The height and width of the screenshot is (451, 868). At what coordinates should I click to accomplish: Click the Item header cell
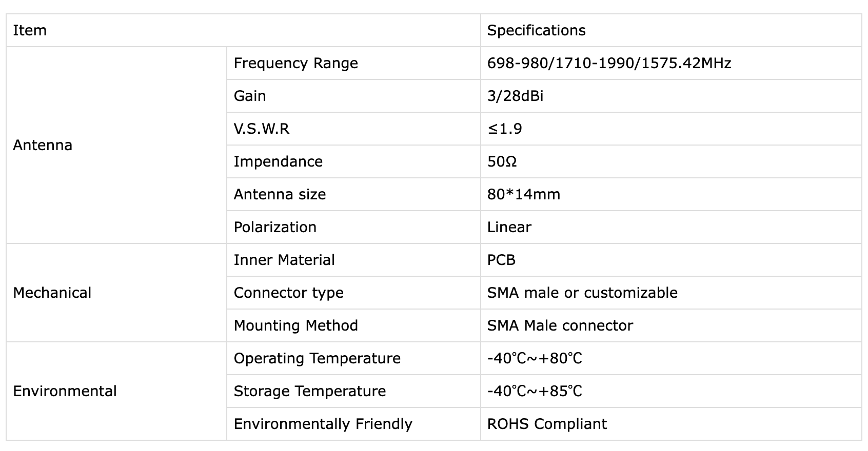point(243,30)
